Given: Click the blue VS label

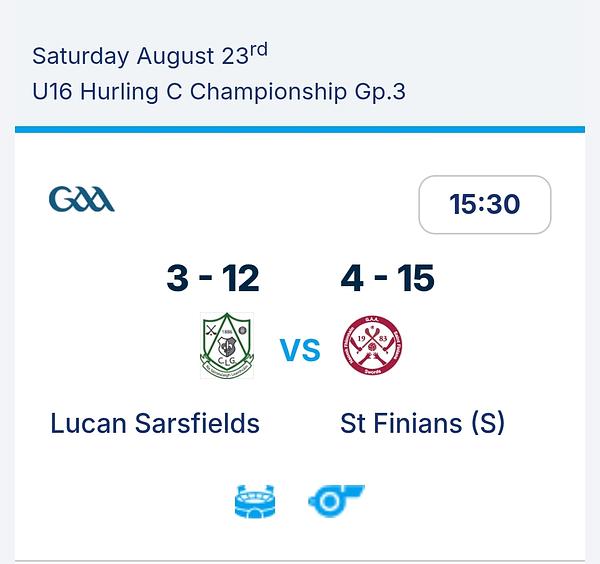Looking at the screenshot, I should coord(300,350).
